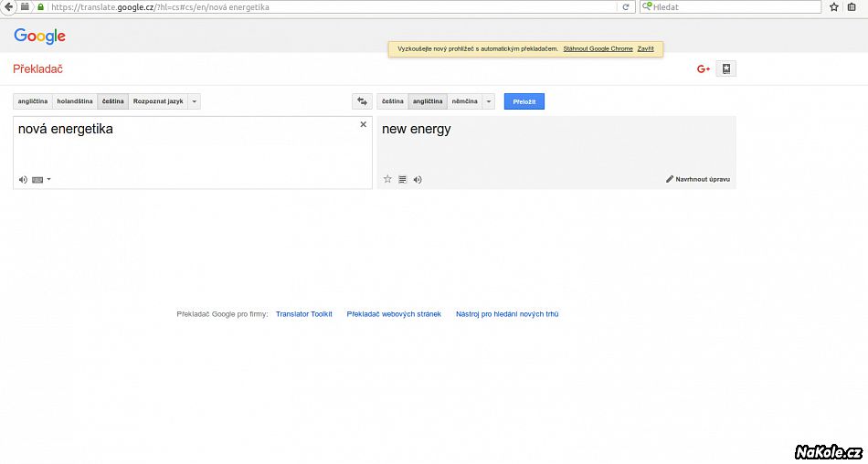Open the Google+ share icon
The width and height of the screenshot is (868, 464).
pyautogui.click(x=704, y=69)
